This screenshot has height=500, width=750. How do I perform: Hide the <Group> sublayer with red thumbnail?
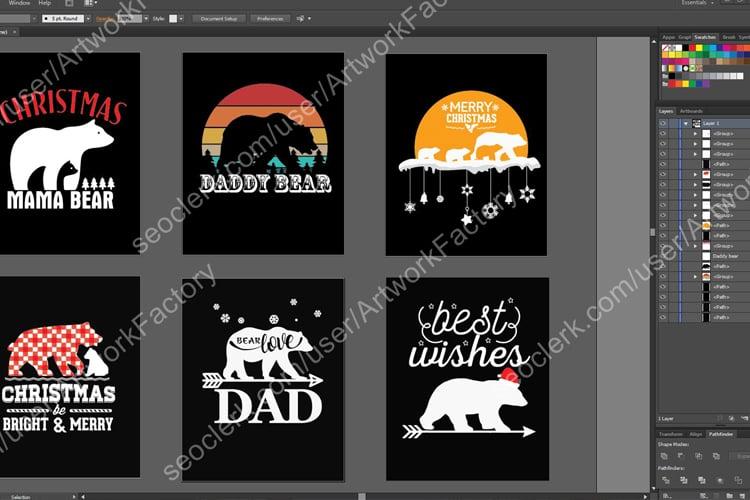(663, 175)
